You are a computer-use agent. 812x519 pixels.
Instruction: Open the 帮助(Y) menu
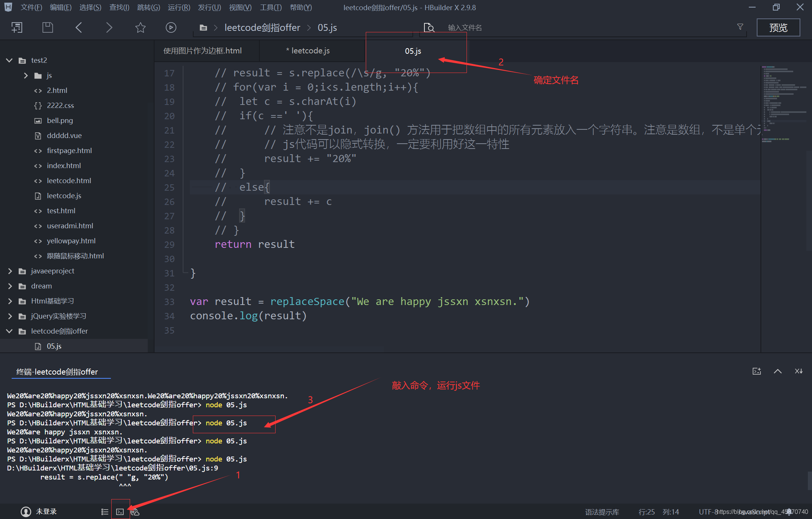pos(301,8)
